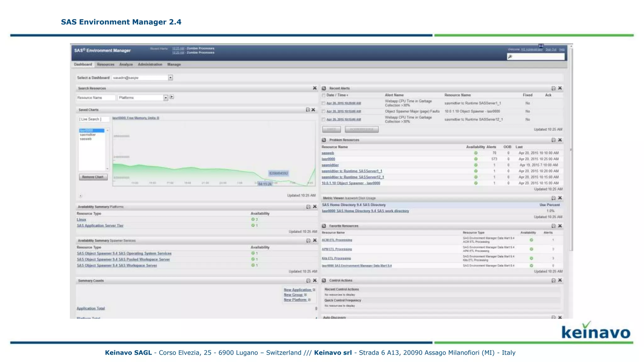644x362 pixels.
Task: Open the Linux availability link
Action: coord(81,220)
